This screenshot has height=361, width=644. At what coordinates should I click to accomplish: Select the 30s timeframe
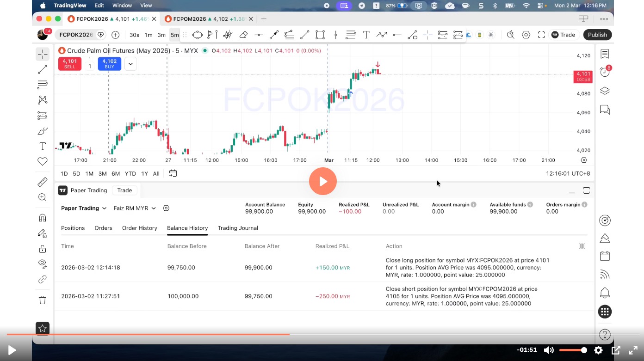coord(134,35)
